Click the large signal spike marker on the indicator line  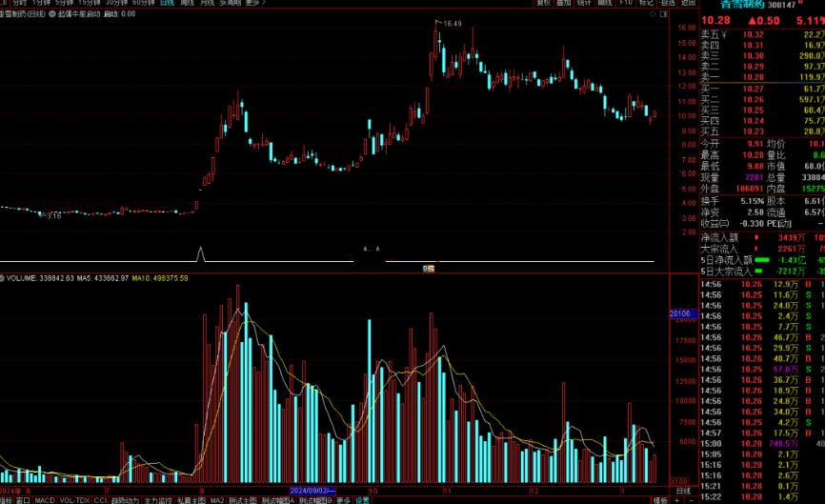200,253
